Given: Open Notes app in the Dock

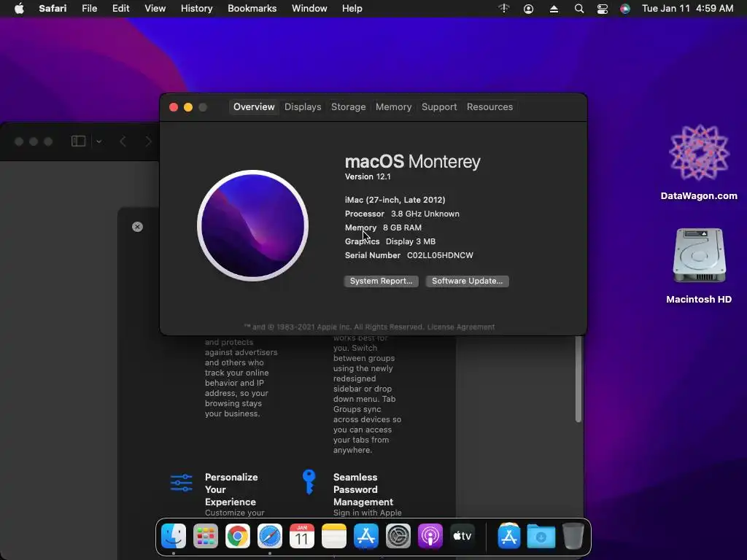Looking at the screenshot, I should click(x=334, y=536).
